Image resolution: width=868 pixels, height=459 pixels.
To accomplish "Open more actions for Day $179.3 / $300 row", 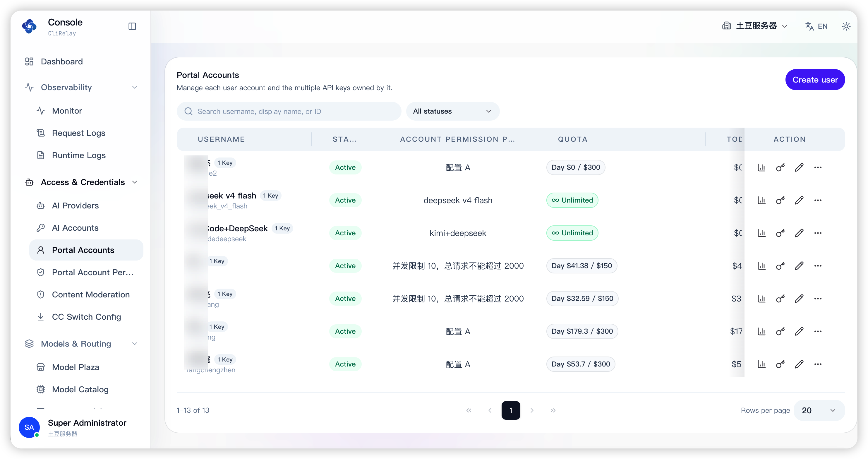I will pyautogui.click(x=818, y=331).
